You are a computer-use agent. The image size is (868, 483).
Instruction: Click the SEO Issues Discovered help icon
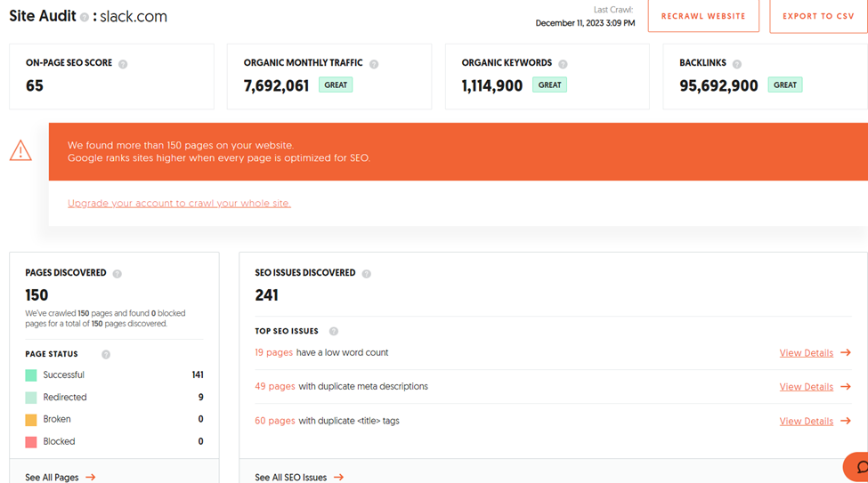(366, 274)
